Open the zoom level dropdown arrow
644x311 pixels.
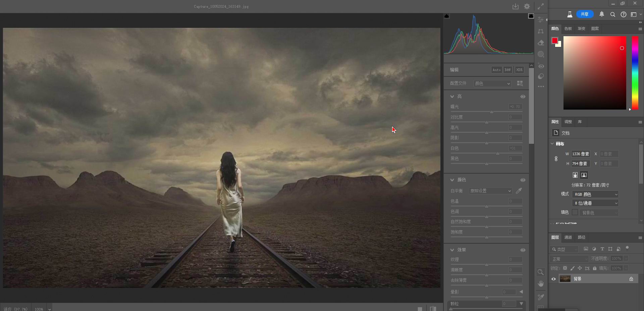(50, 309)
